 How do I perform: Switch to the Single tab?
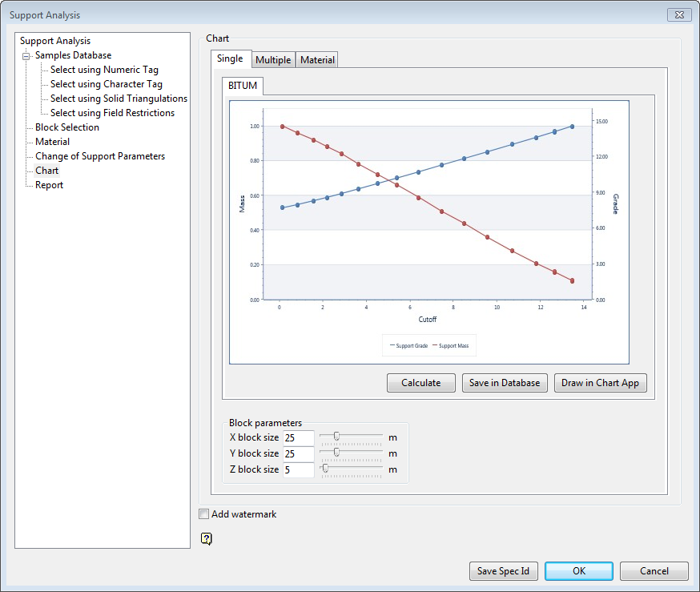point(230,58)
